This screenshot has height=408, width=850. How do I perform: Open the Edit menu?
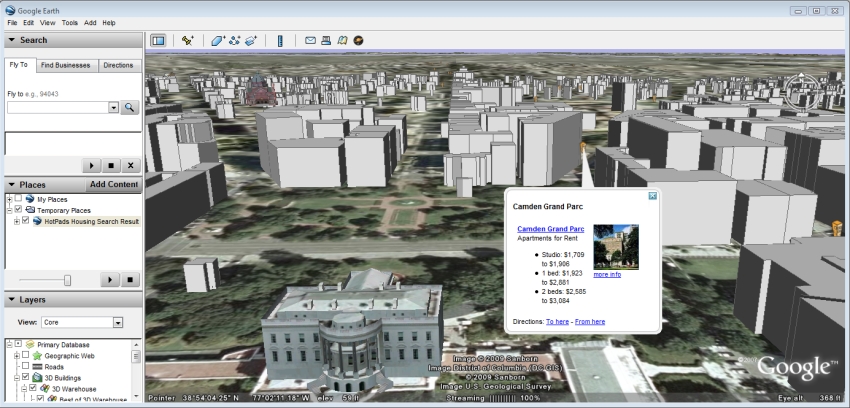(28, 23)
